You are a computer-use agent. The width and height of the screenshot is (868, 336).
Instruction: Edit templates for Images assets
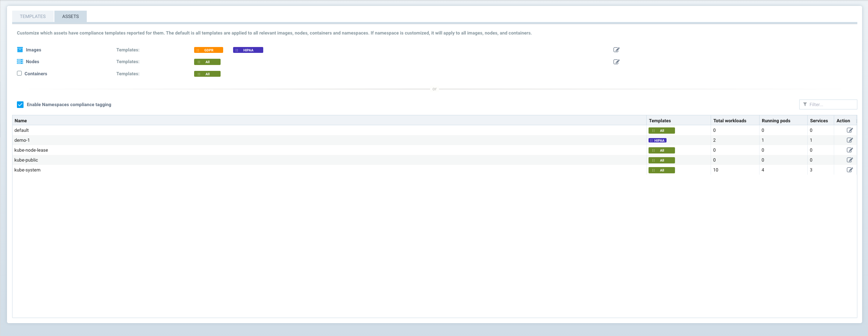[x=617, y=50]
